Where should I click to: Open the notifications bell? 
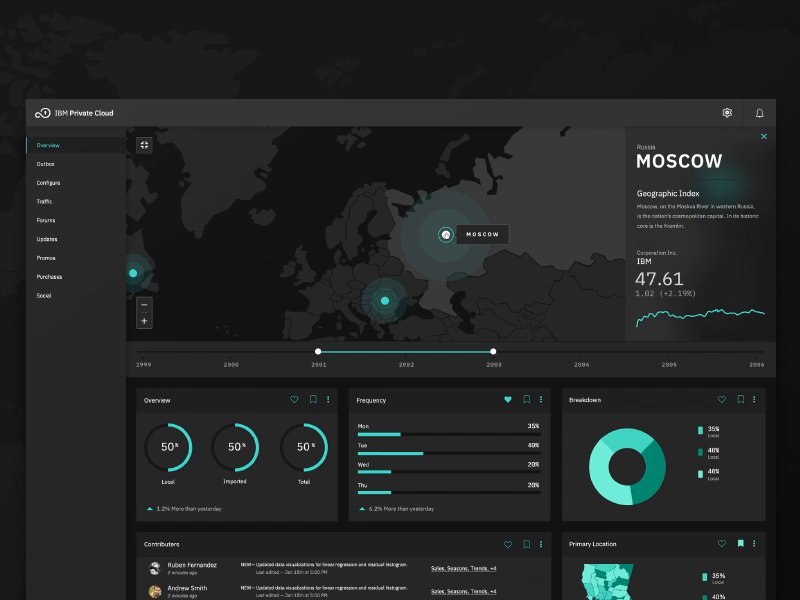click(x=759, y=113)
